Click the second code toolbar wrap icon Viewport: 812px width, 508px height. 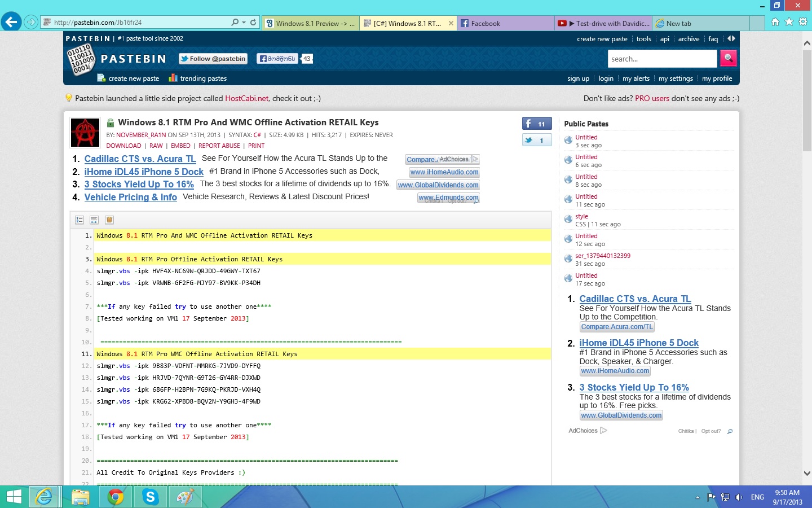click(x=94, y=220)
